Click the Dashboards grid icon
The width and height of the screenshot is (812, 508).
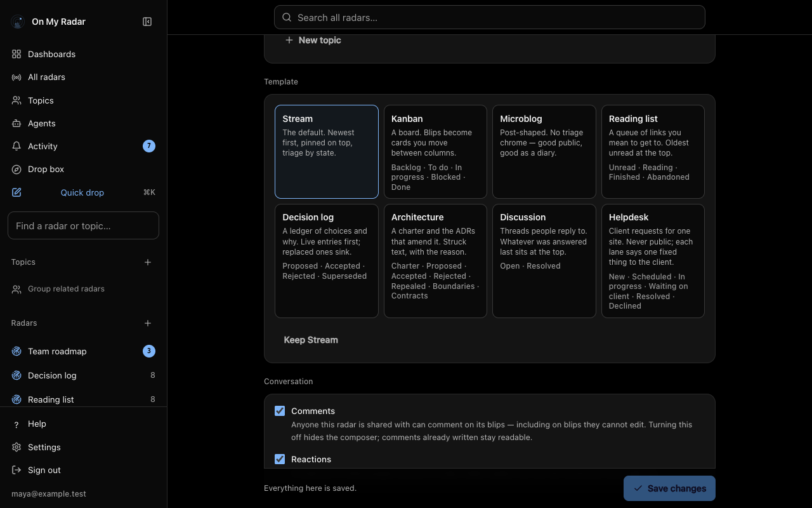pyautogui.click(x=16, y=54)
